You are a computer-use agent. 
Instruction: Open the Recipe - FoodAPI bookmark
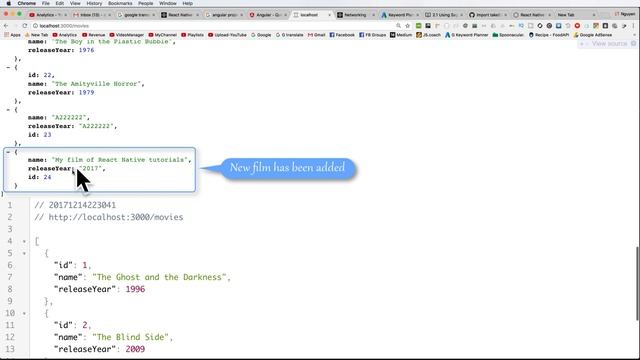coord(549,35)
